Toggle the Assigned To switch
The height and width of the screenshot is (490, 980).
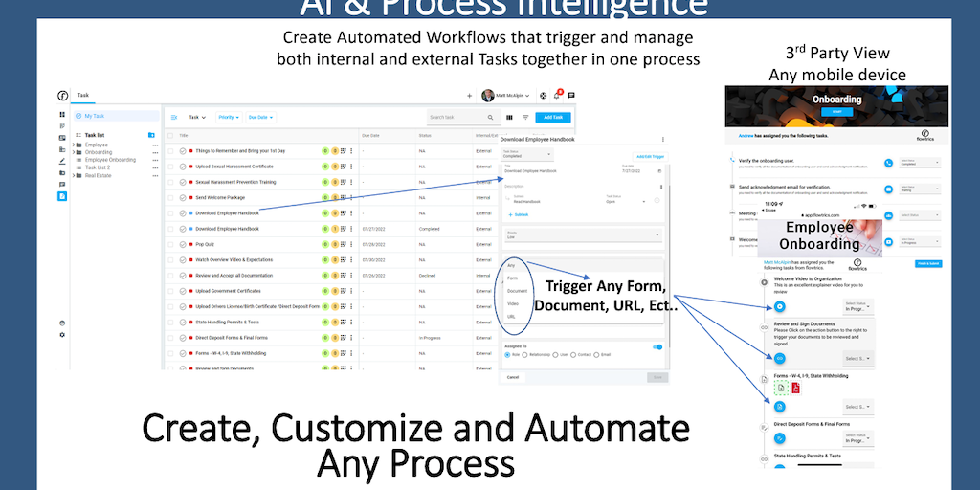(657, 346)
